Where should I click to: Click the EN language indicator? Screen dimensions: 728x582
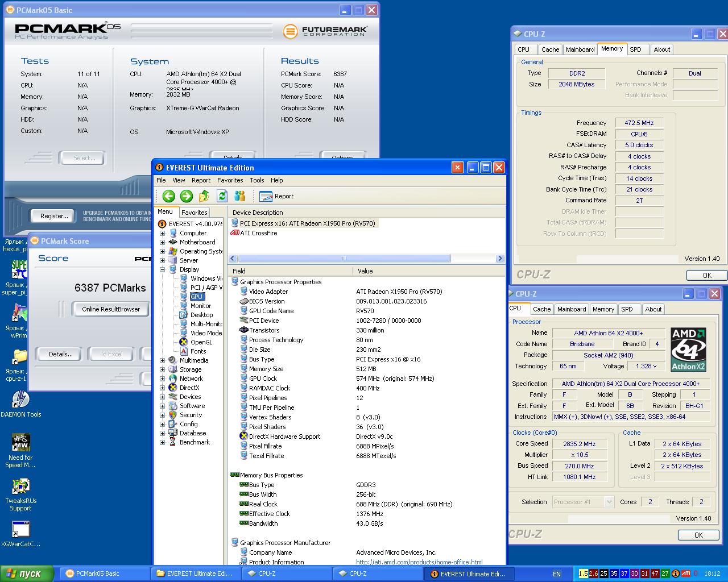(x=557, y=574)
